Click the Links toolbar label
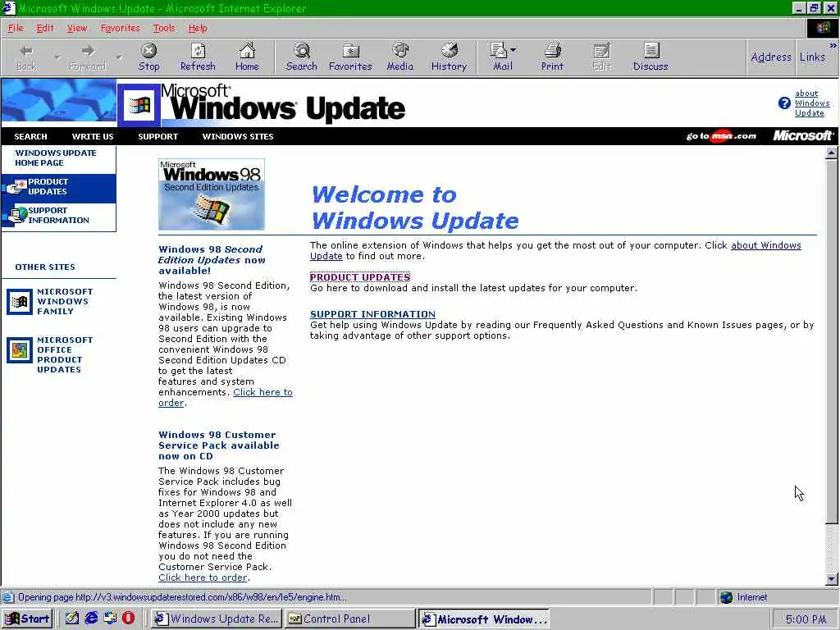840x630 pixels. [x=812, y=57]
